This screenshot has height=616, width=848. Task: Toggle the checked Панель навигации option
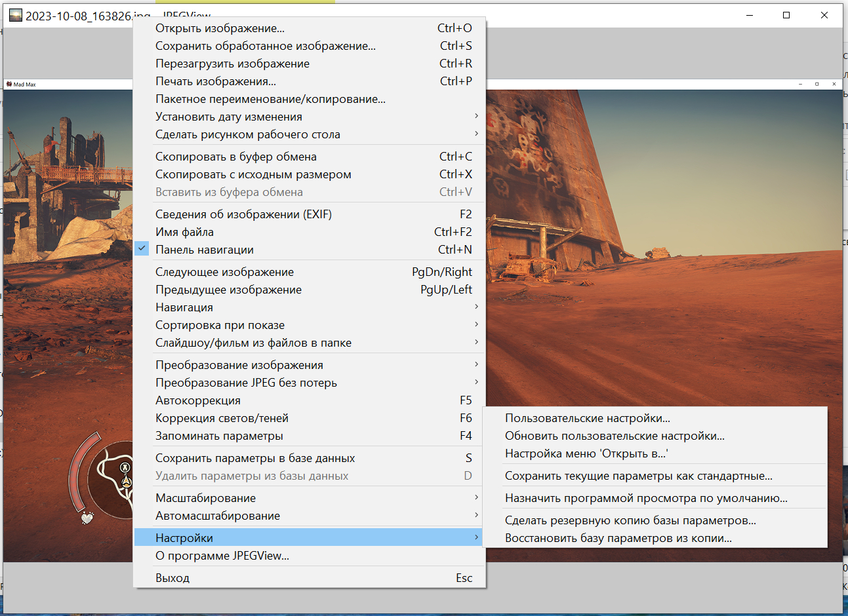[x=309, y=250]
